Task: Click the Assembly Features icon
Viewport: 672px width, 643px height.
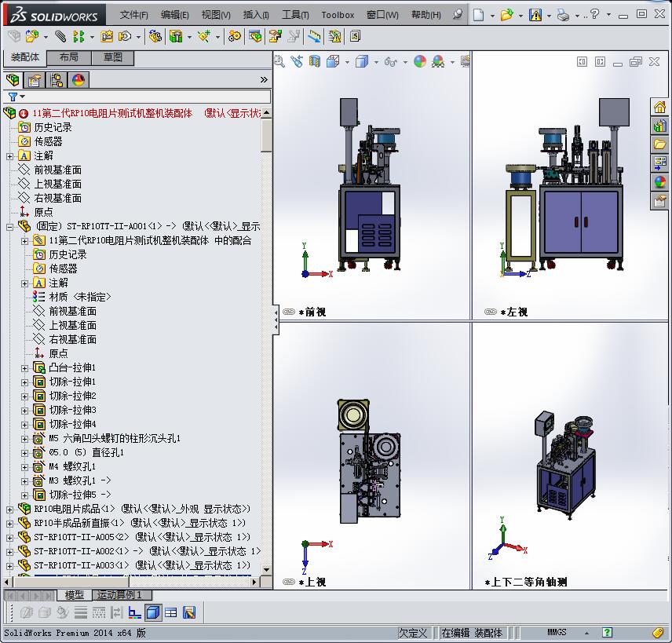Action: coord(176,36)
